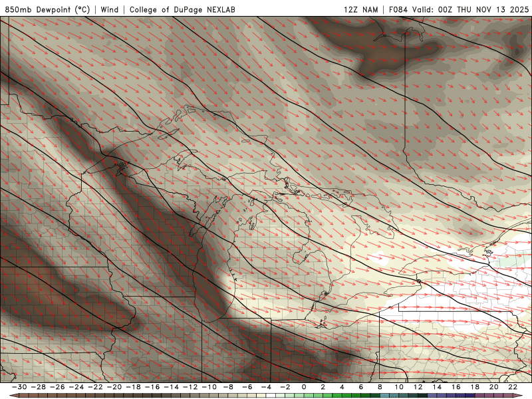Click the 'Wind' label in header
The image size is (532, 399).
point(110,9)
